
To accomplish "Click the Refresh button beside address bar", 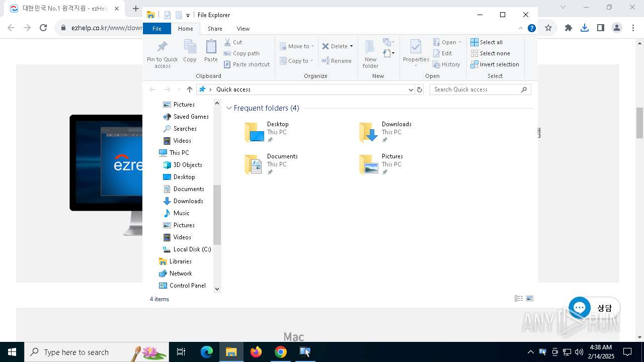I will (x=420, y=89).
